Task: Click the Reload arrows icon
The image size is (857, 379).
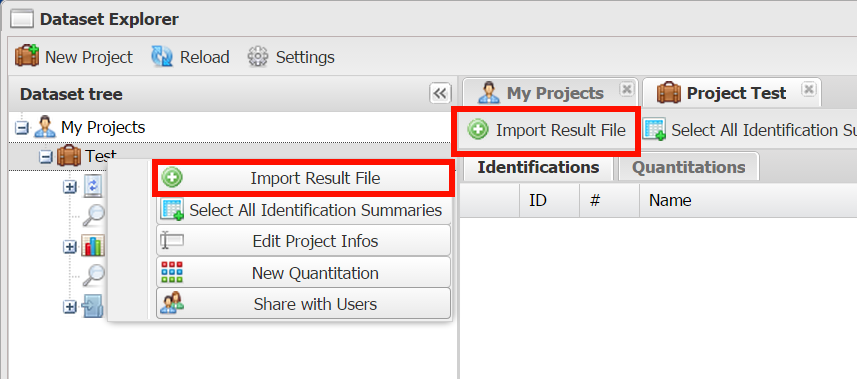Action: pos(162,56)
